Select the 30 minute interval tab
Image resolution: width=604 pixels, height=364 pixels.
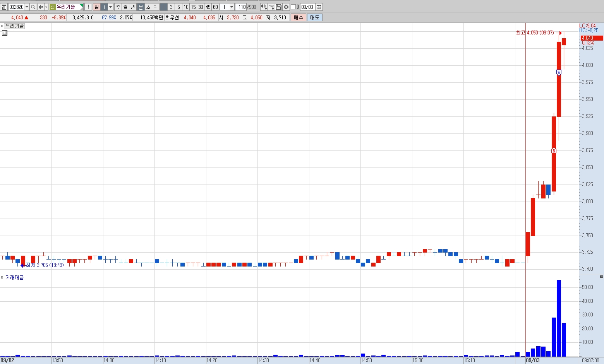click(201, 7)
